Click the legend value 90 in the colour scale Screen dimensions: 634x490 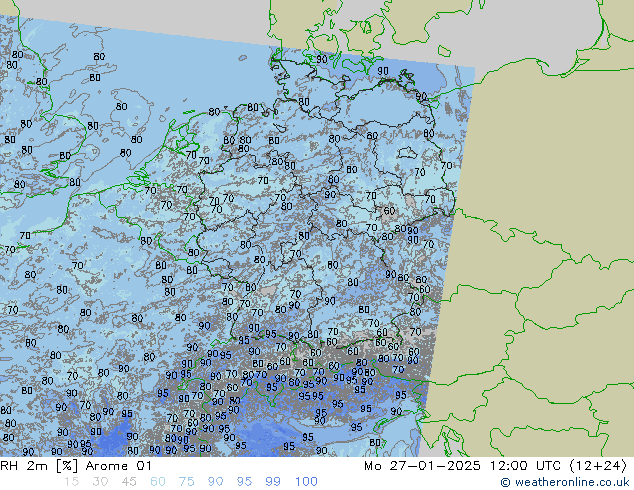[215, 482]
